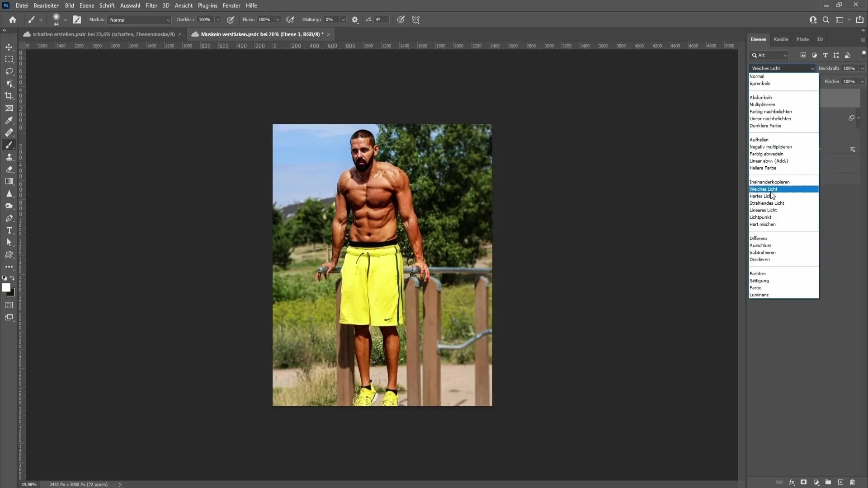This screenshot has height=488, width=868.
Task: Click 'Strahlendes Licht' blend mode option
Action: 767,203
